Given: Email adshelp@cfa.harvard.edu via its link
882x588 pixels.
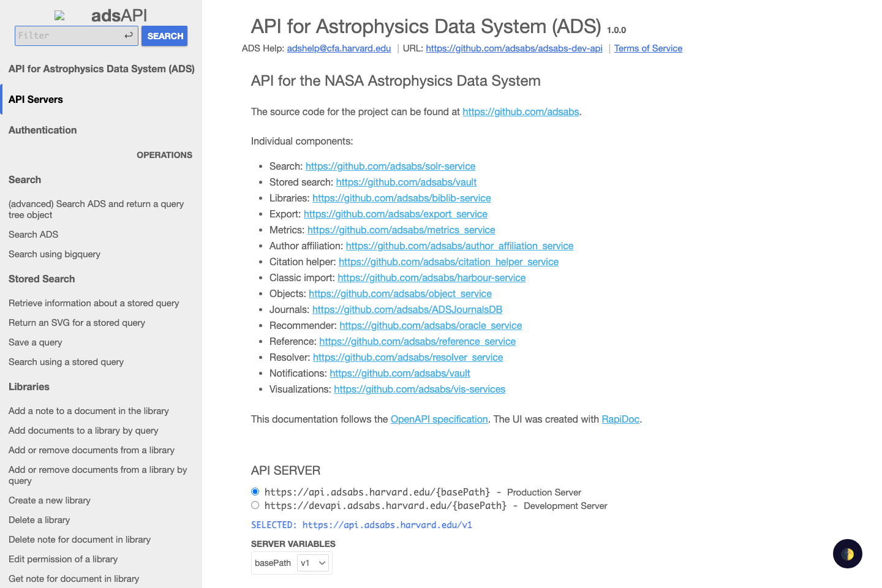Looking at the screenshot, I should 339,48.
